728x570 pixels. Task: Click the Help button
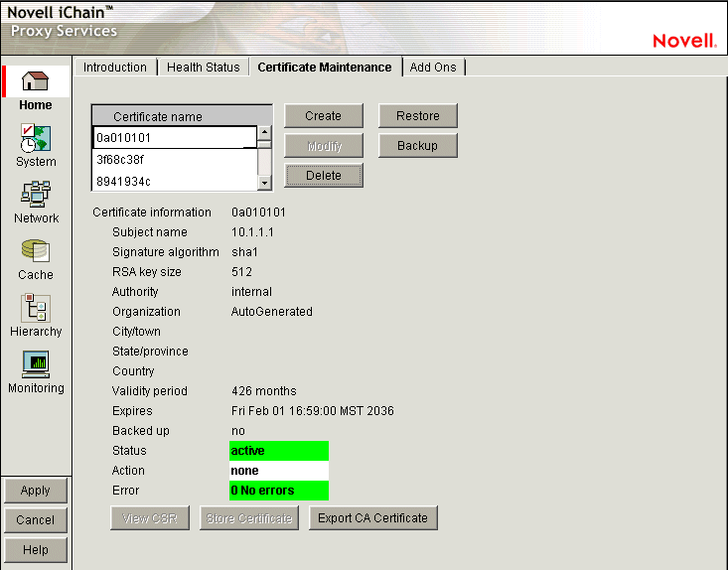coord(36,549)
